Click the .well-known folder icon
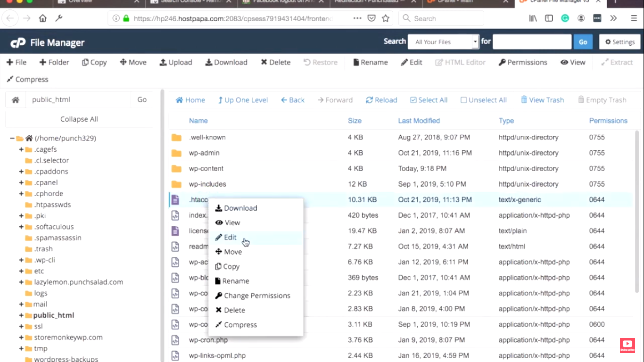 (176, 138)
